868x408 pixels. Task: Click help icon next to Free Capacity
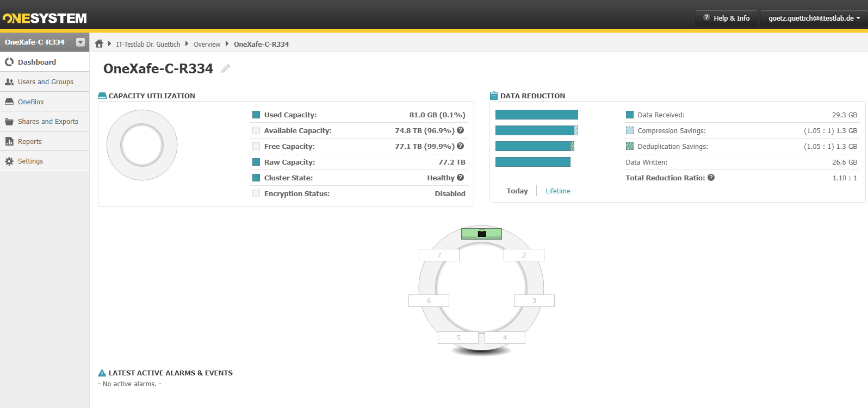tap(461, 146)
